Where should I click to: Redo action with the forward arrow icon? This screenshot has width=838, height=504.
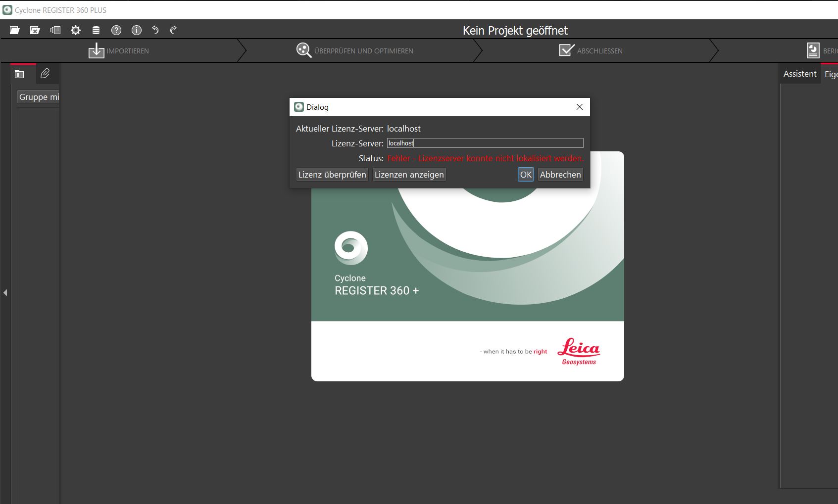173,30
